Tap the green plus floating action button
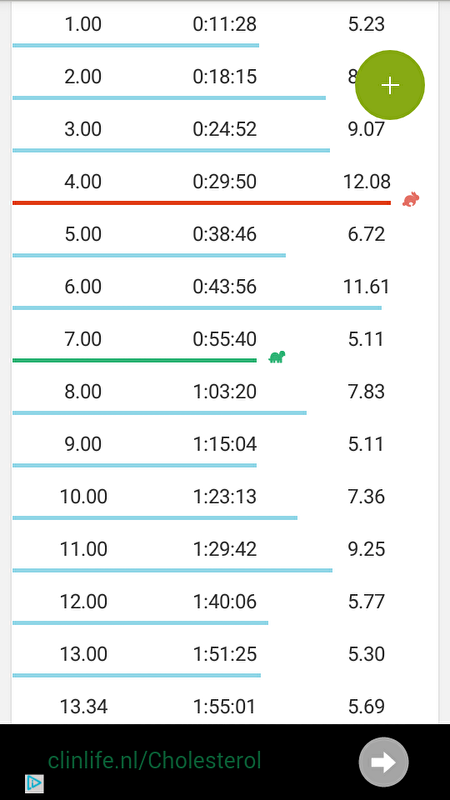The height and width of the screenshot is (800, 450). click(x=390, y=85)
